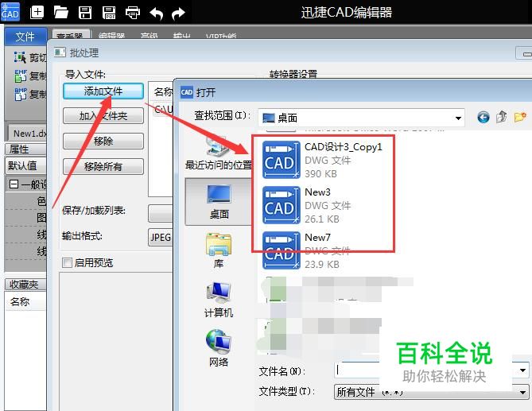Click the CAD application logo icon
532x411 pixels.
10,11
